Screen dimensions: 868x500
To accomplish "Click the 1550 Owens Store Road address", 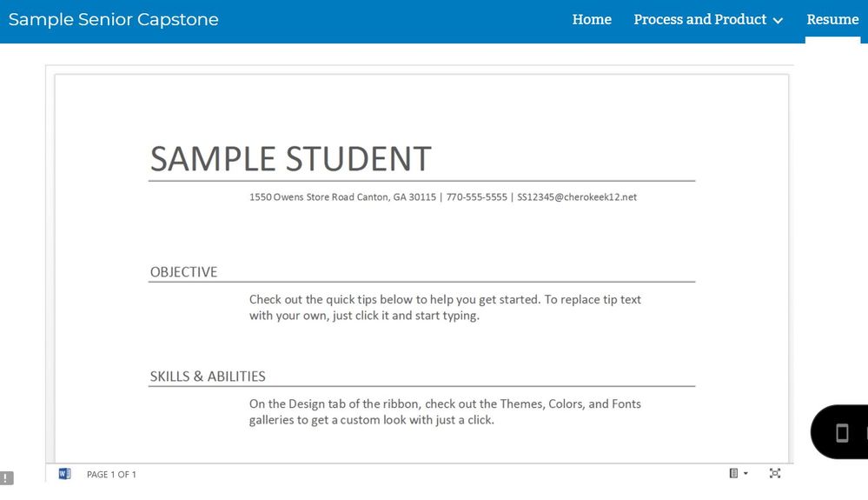I will click(x=342, y=197).
